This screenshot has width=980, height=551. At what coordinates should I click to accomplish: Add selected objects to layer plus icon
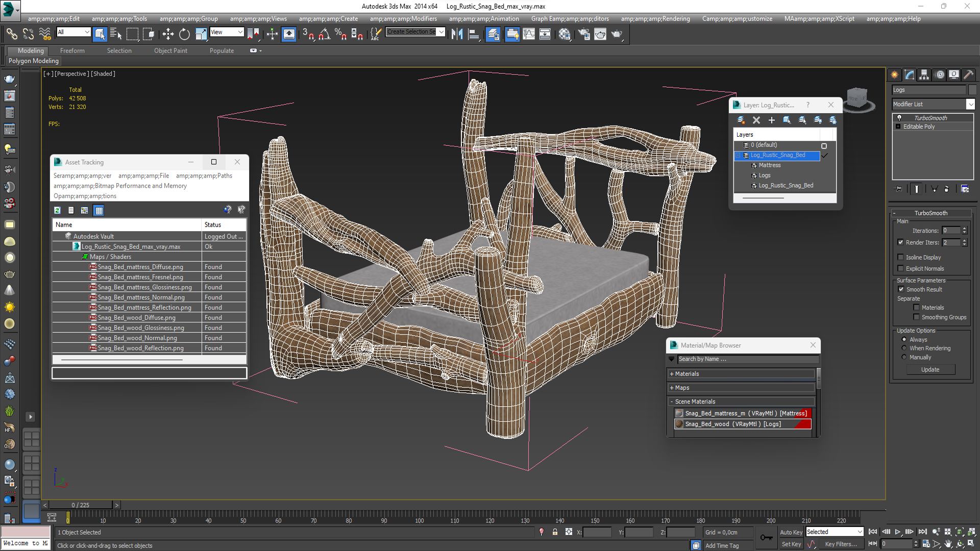tap(772, 120)
